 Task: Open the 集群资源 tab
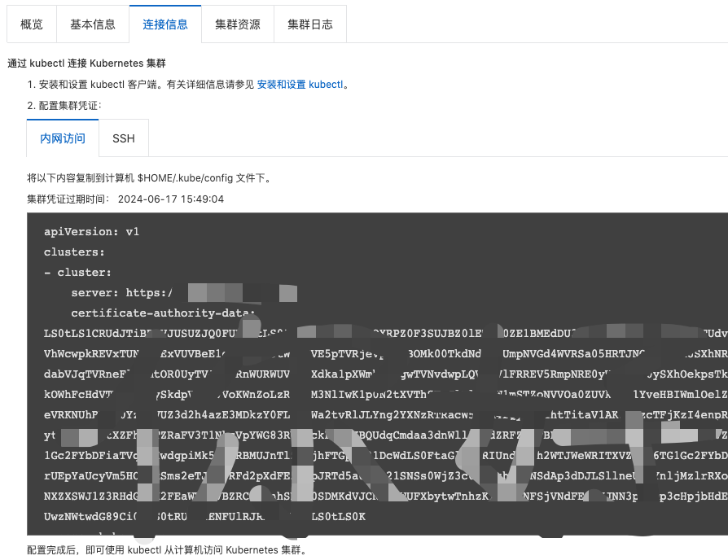tap(238, 24)
